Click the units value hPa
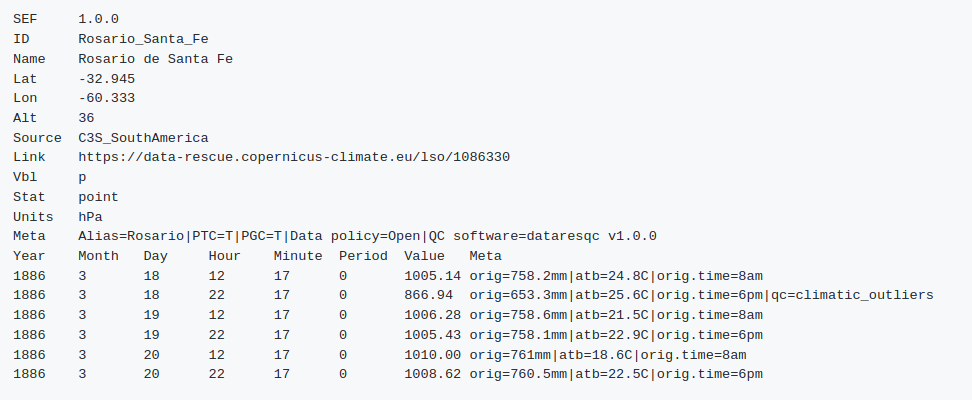972x400 pixels. coord(90,216)
